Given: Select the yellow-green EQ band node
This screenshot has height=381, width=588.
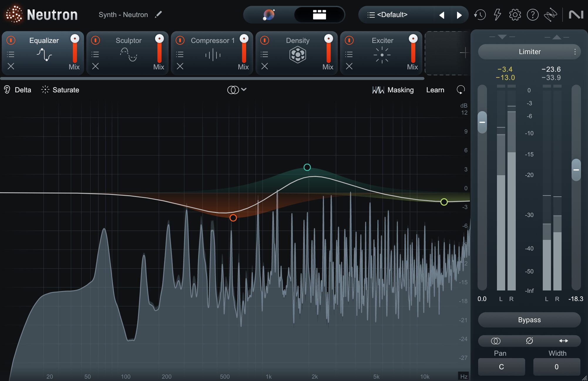Looking at the screenshot, I should pyautogui.click(x=444, y=202).
